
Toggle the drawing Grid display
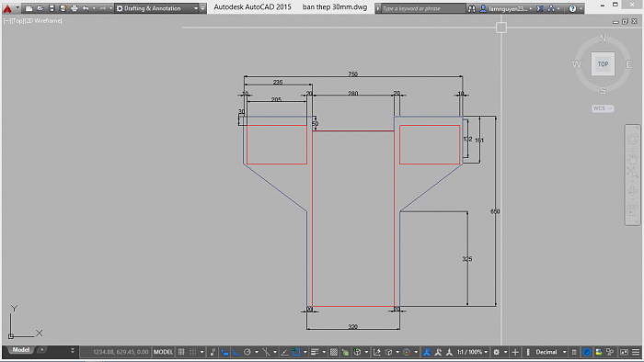point(181,352)
